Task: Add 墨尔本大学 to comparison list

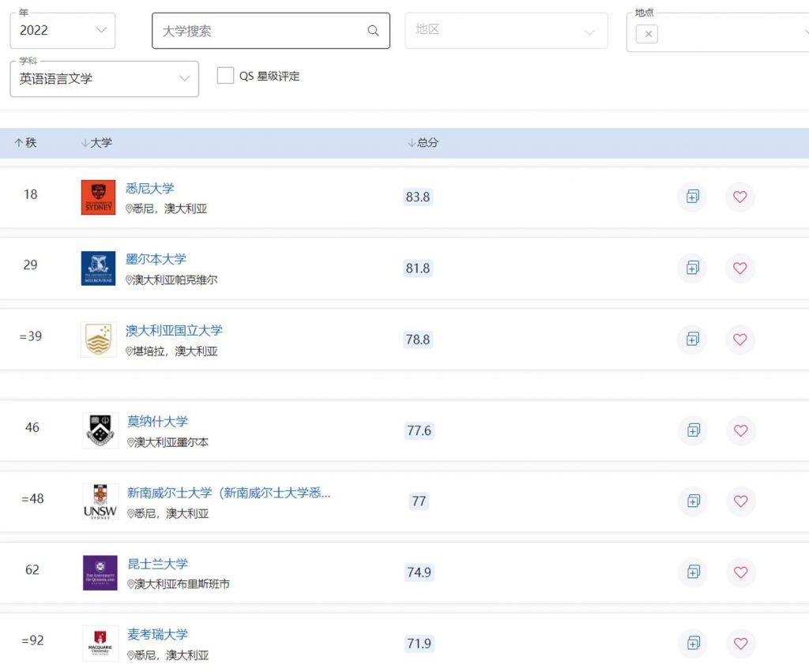Action: click(x=692, y=268)
